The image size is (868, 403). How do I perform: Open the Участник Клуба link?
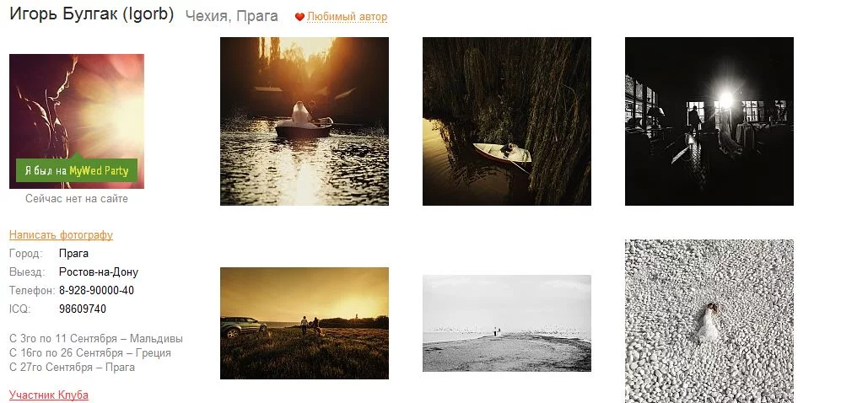point(49,395)
